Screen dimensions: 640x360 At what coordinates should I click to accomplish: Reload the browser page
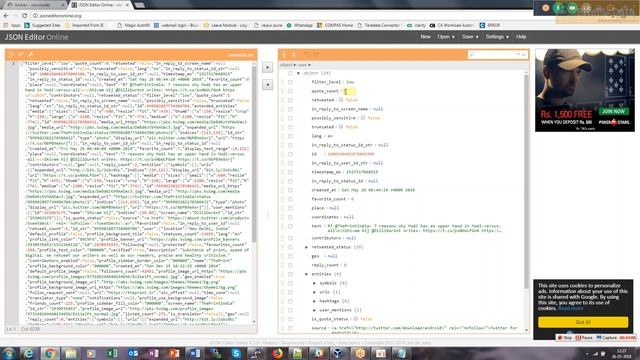(24, 16)
